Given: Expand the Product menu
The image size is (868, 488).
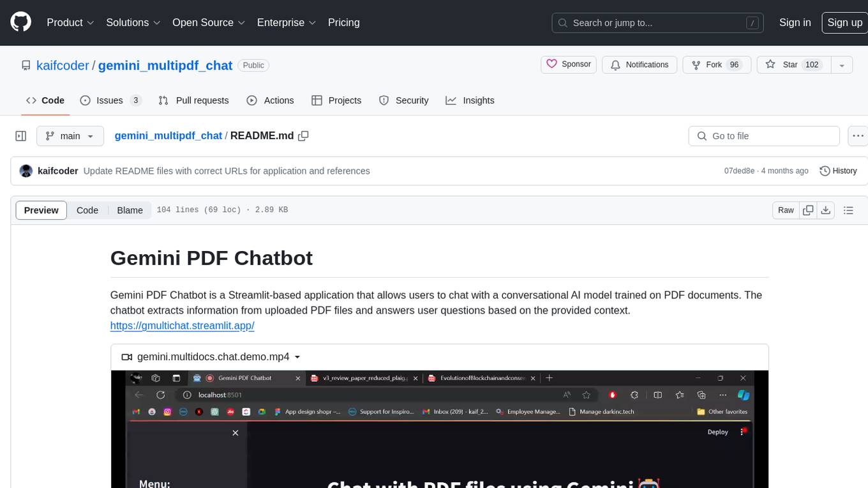Looking at the screenshot, I should (70, 22).
